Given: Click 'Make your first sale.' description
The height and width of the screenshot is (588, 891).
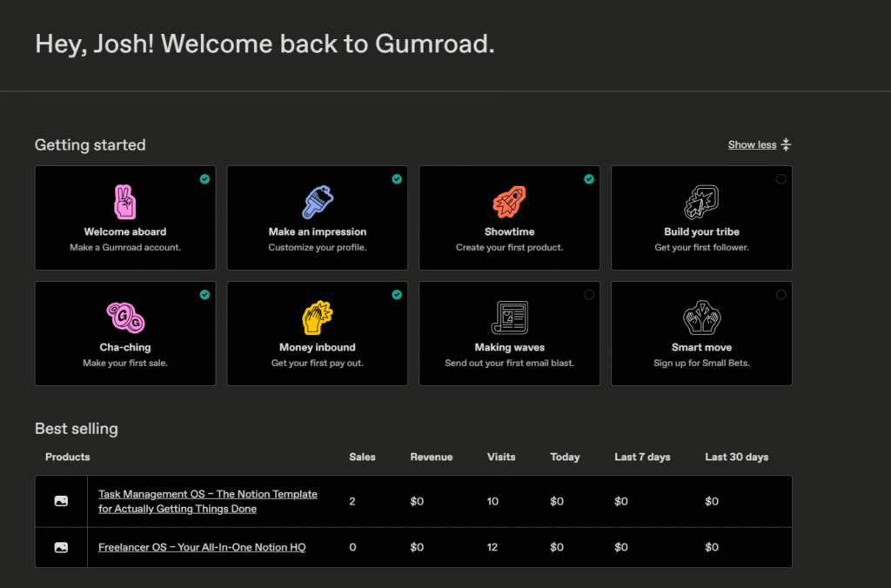Looking at the screenshot, I should pos(125,363).
